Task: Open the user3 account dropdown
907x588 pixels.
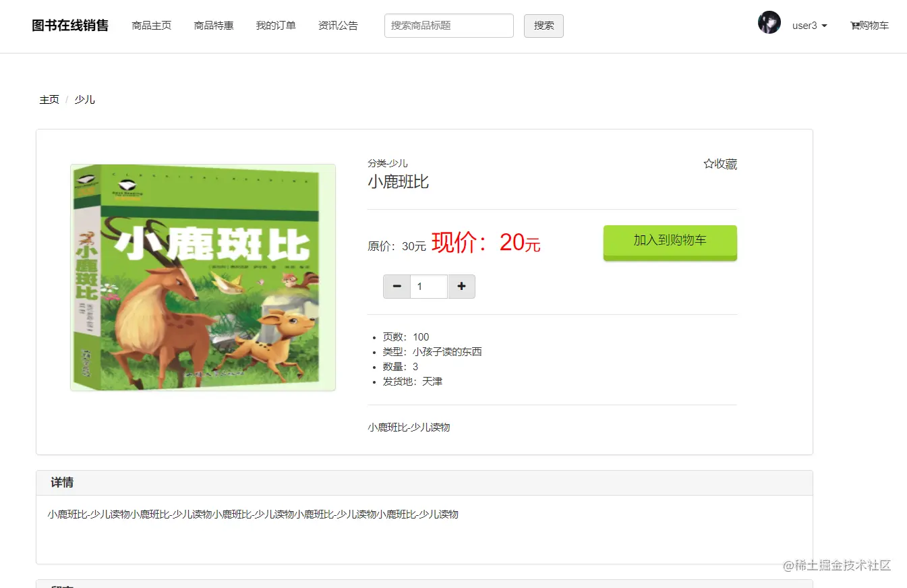Action: coord(810,26)
